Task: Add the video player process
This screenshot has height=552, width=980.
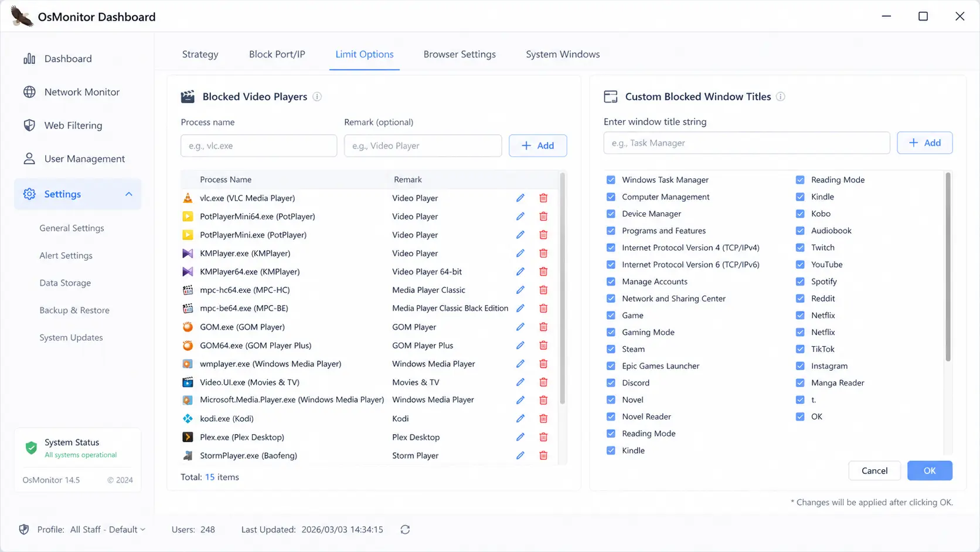Action: [537, 145]
